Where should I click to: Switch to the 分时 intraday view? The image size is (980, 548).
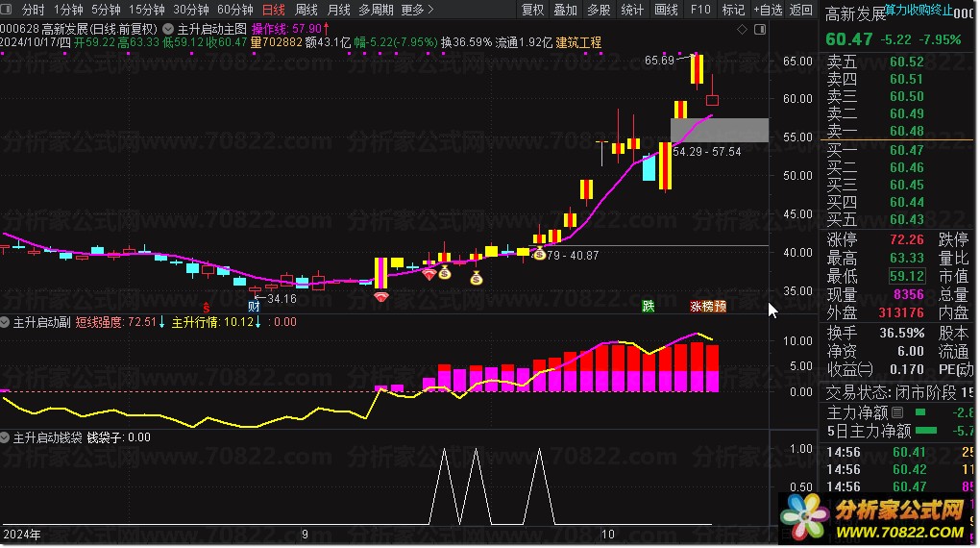point(33,10)
